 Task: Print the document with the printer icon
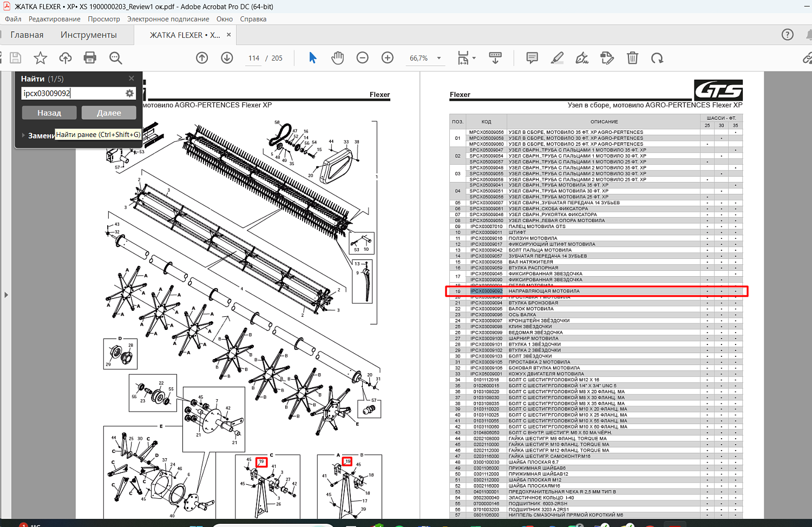point(90,58)
